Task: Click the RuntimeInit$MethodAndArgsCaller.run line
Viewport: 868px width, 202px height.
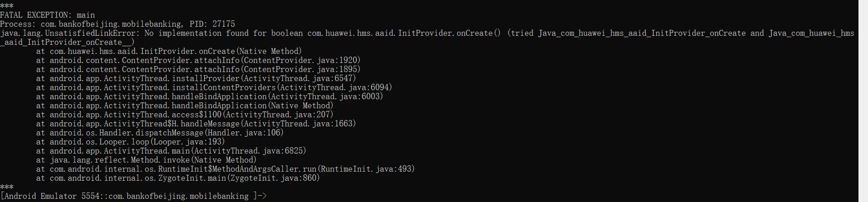Action: click(226, 169)
